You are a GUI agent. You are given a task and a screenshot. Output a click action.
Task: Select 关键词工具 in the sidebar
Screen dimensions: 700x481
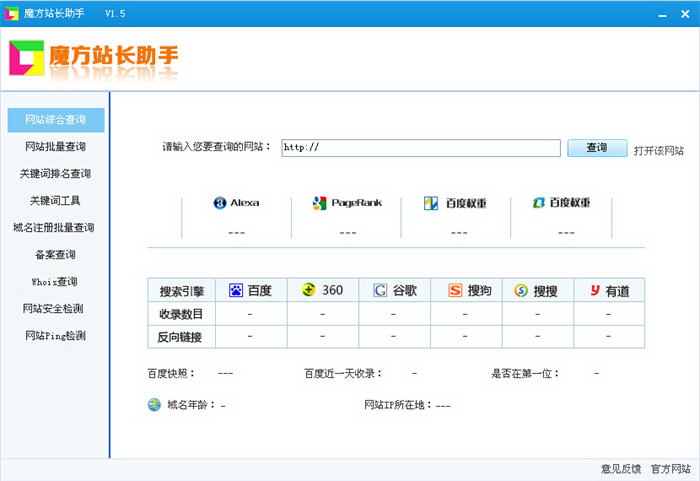pos(55,201)
